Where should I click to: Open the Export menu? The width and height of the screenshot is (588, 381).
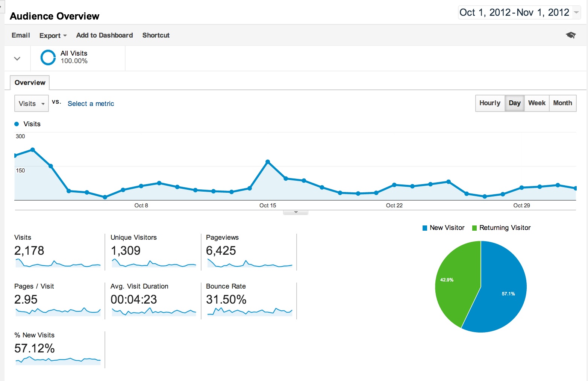coord(53,35)
